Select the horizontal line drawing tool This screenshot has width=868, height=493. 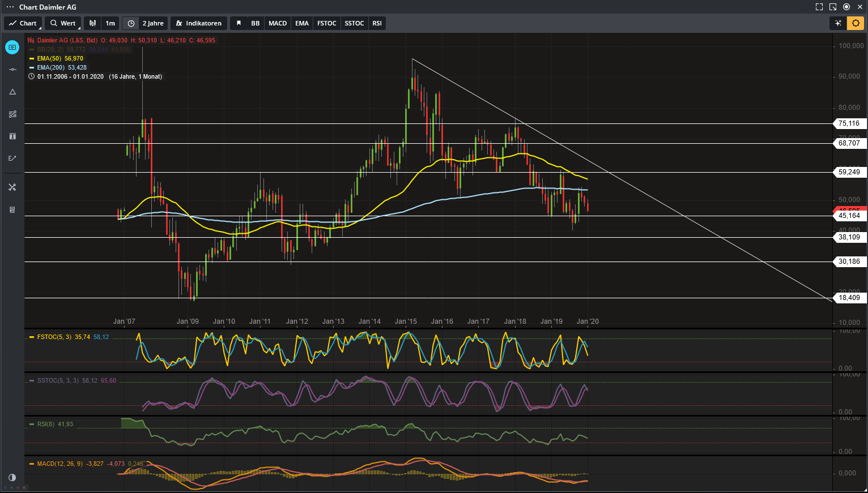[12, 69]
